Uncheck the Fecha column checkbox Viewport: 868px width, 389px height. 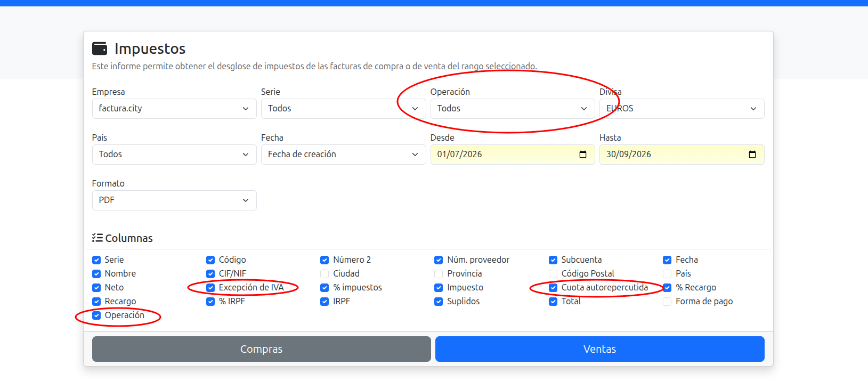667,260
